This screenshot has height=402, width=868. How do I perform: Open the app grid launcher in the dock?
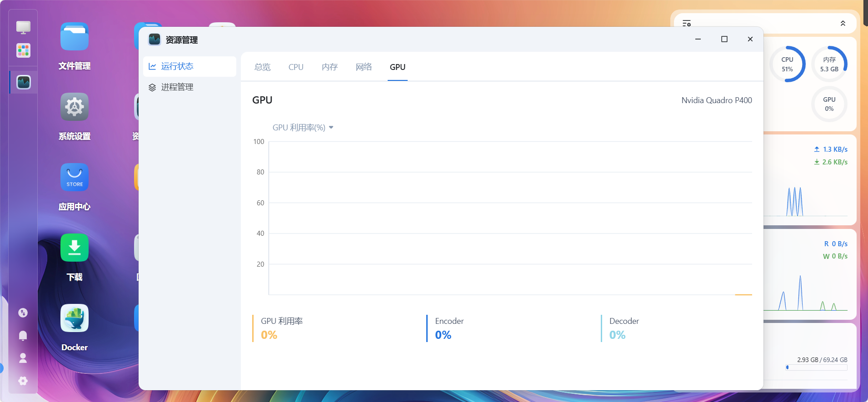click(x=23, y=50)
